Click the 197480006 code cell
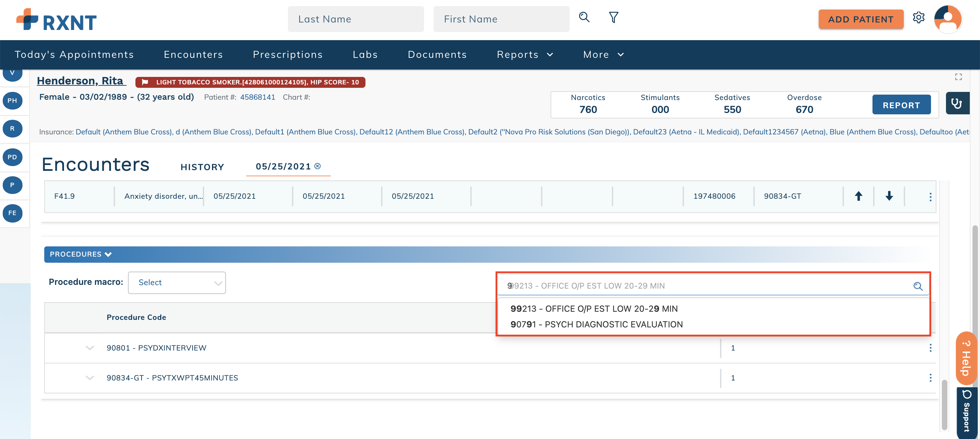The height and width of the screenshot is (439, 980). (x=714, y=196)
